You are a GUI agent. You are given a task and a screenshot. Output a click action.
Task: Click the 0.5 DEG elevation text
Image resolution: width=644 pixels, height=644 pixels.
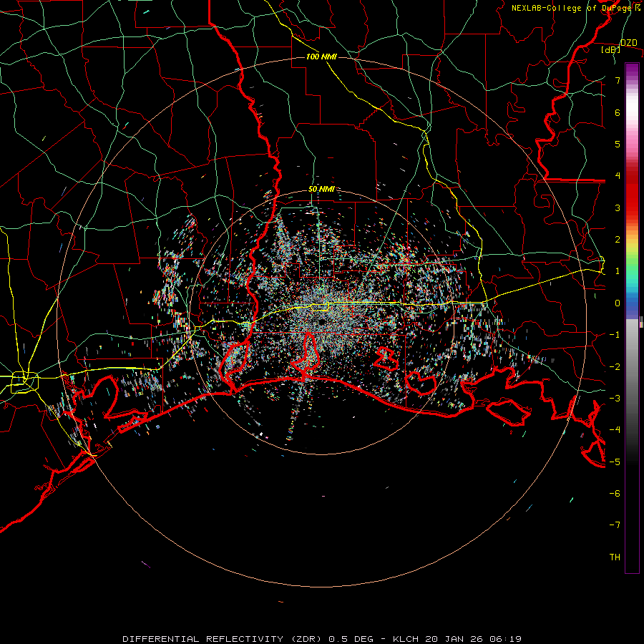351,639
